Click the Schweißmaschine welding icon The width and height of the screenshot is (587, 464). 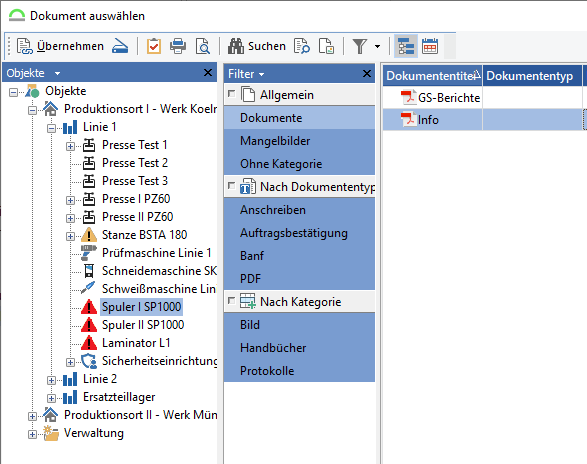tap(89, 288)
